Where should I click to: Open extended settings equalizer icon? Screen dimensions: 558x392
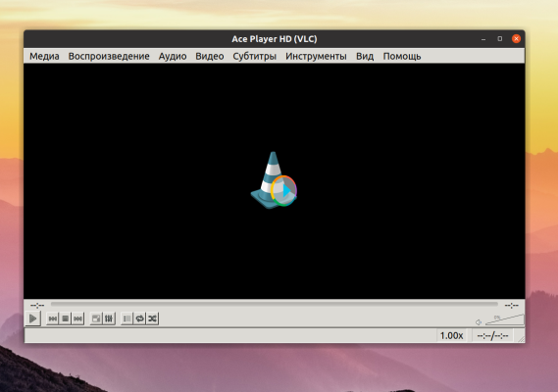tap(109, 318)
